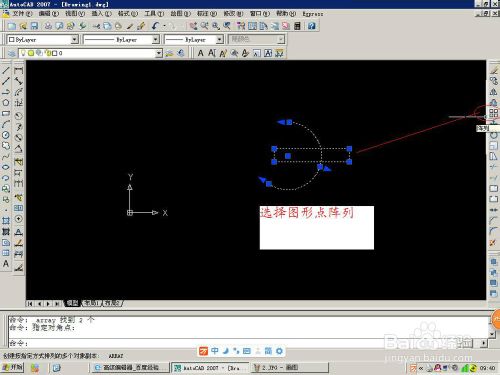Select the Ellipse draw tool
500x375 pixels.
tap(6, 167)
